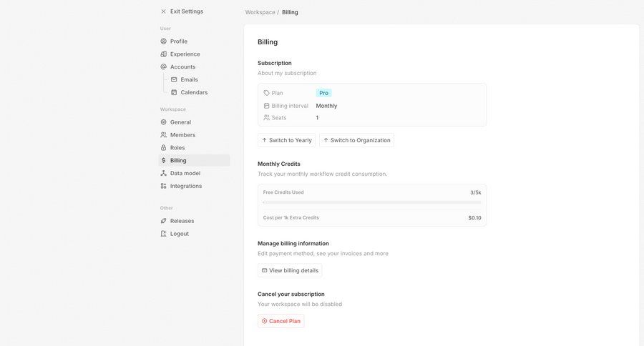
Task: Open the Releases page
Action: (x=194, y=221)
